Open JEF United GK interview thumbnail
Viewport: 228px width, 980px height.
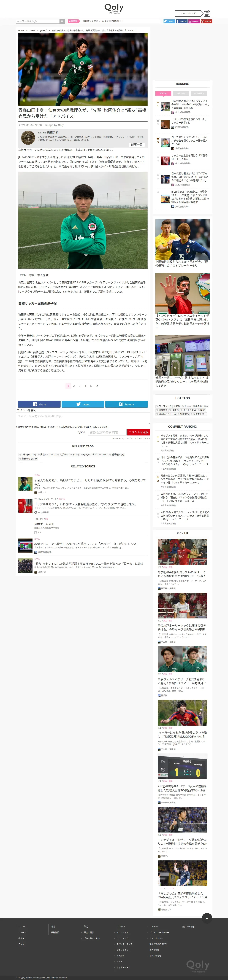[x=182, y=293]
